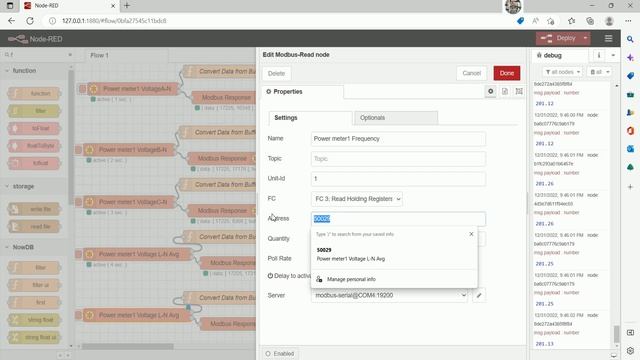Image resolution: width=640 pixels, height=360 pixels.
Task: Select the read file palette node
Action: click(35, 227)
